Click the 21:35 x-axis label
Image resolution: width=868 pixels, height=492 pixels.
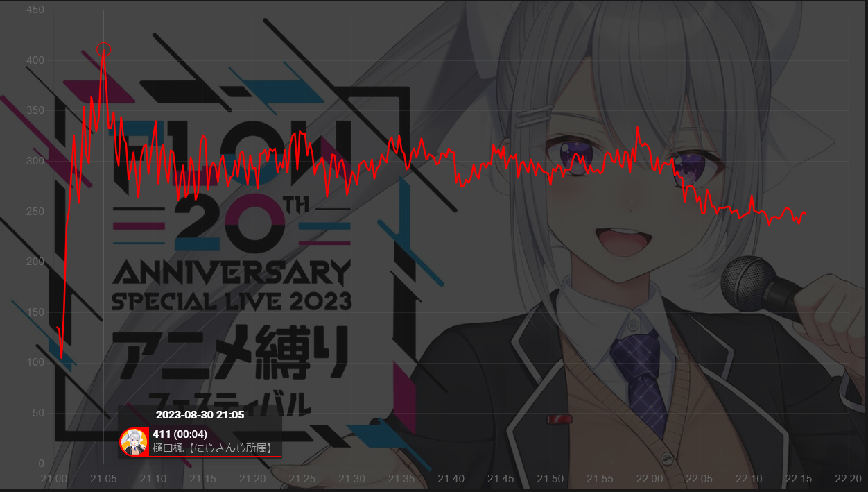pos(401,479)
